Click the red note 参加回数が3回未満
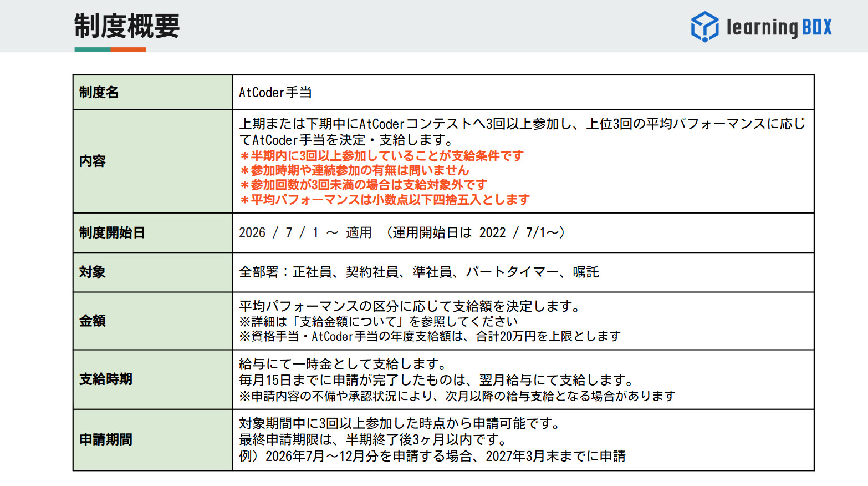Screen dimensions: 868x486 [x=364, y=185]
